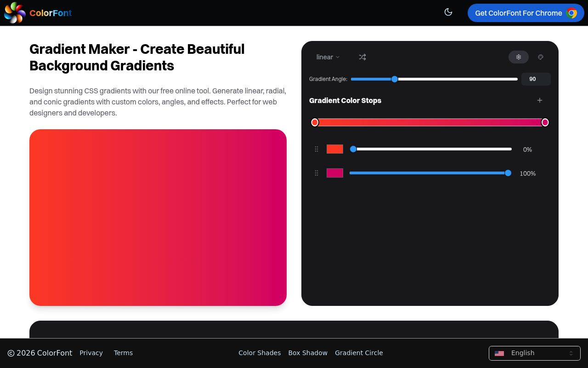Add a new color stop with the plus icon
This screenshot has width=588, height=368.
(539, 100)
